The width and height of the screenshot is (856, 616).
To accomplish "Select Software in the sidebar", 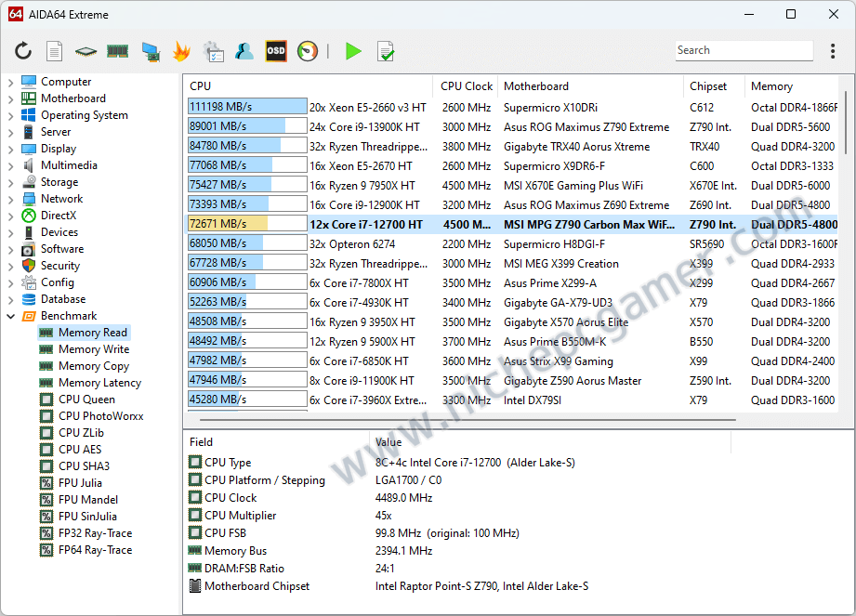I will pyautogui.click(x=62, y=249).
